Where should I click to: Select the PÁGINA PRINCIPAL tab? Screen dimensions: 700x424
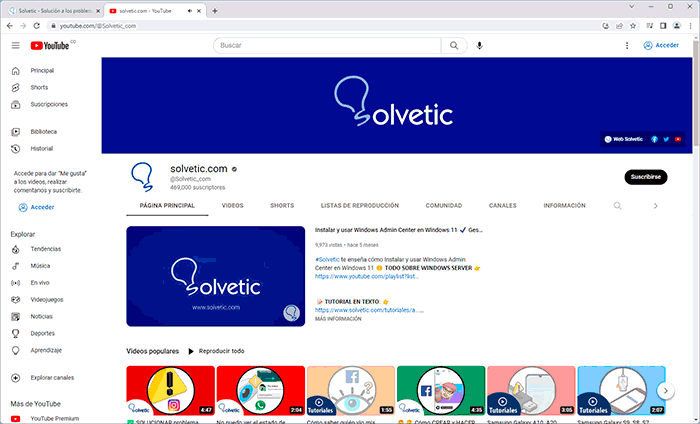pos(167,206)
